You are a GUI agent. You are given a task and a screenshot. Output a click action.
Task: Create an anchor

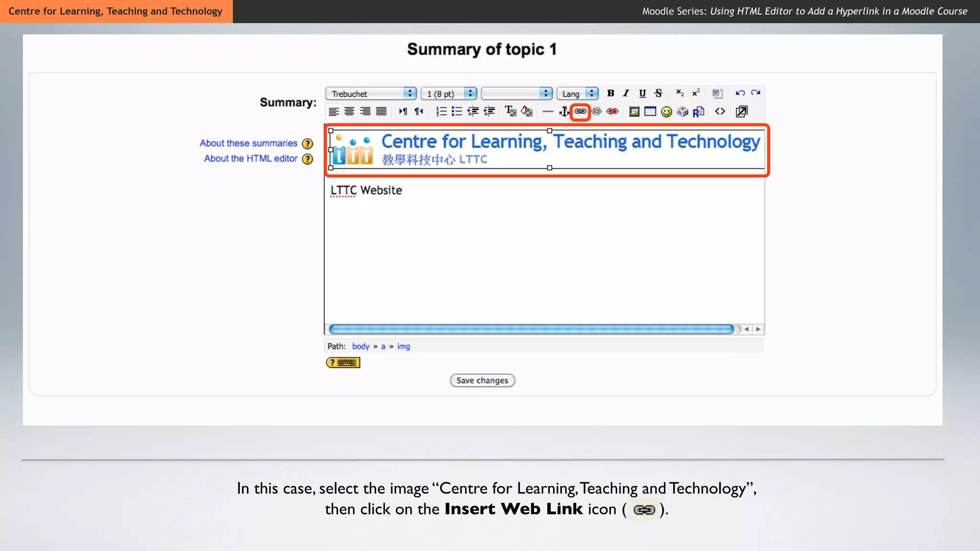pos(564,111)
